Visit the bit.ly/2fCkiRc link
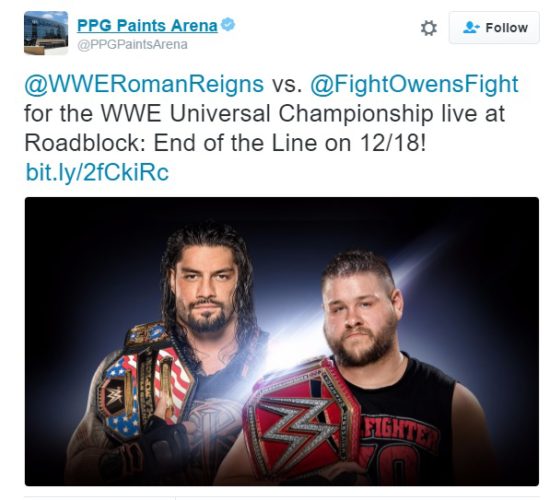The image size is (550, 500). coord(97,172)
